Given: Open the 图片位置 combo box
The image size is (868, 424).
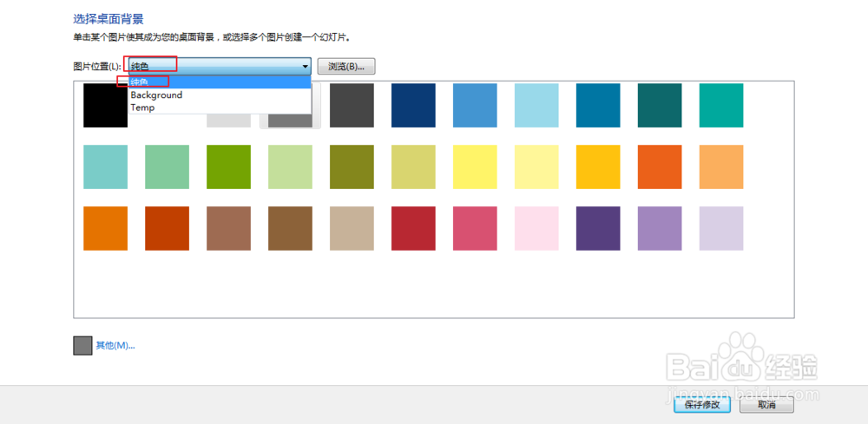Looking at the screenshot, I should point(220,67).
